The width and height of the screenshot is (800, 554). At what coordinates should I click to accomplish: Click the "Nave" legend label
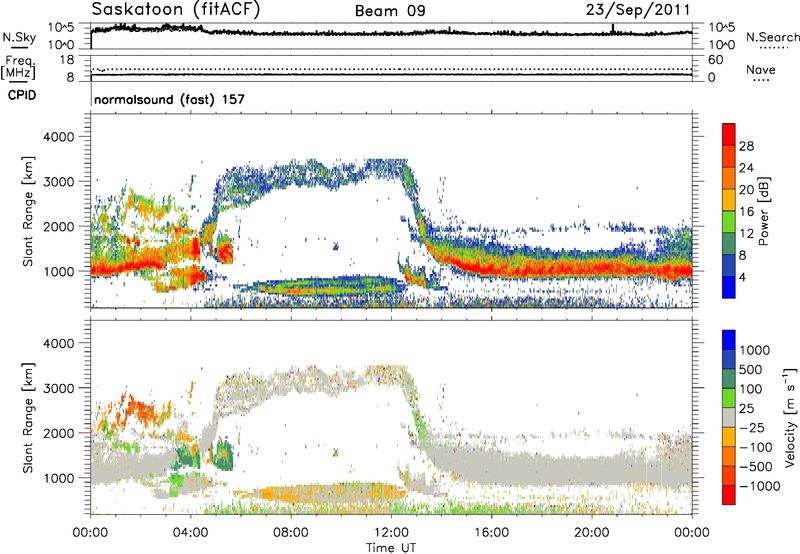point(760,69)
